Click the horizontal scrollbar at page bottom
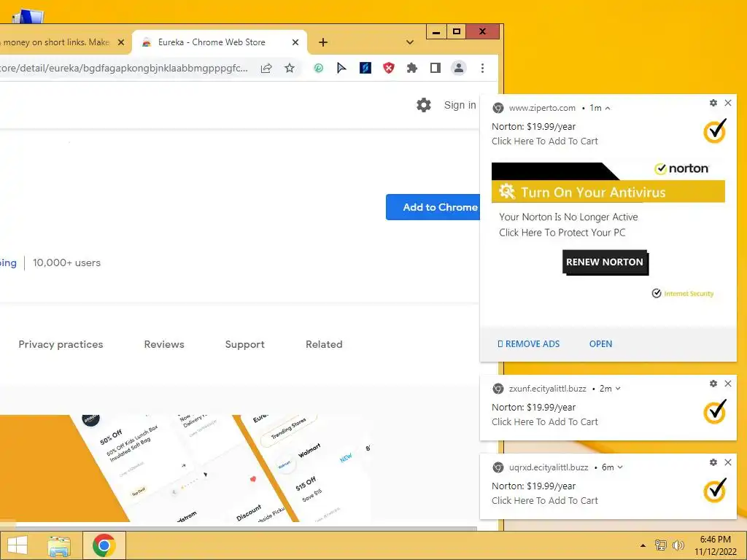The height and width of the screenshot is (560, 747). point(239,529)
